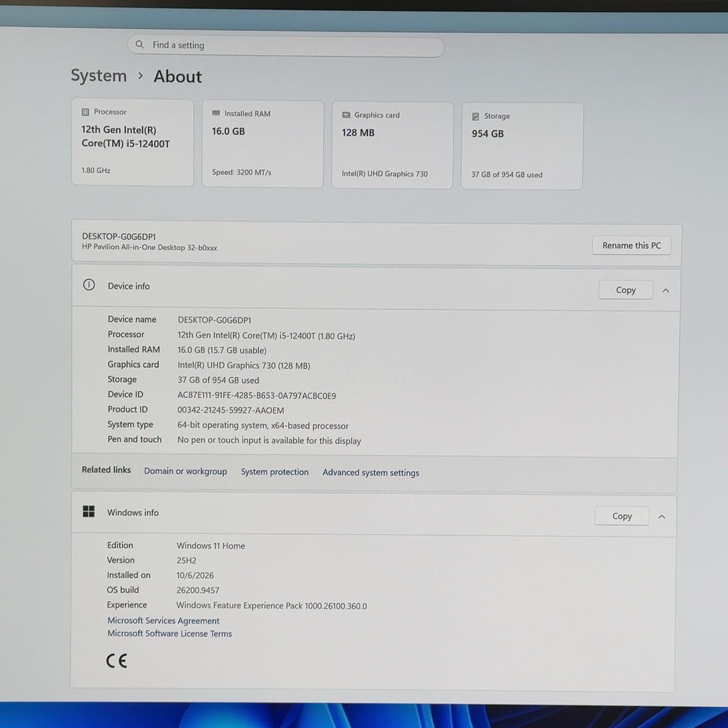The height and width of the screenshot is (728, 728).
Task: Select the Installed RAM summary card
Action: [262, 144]
